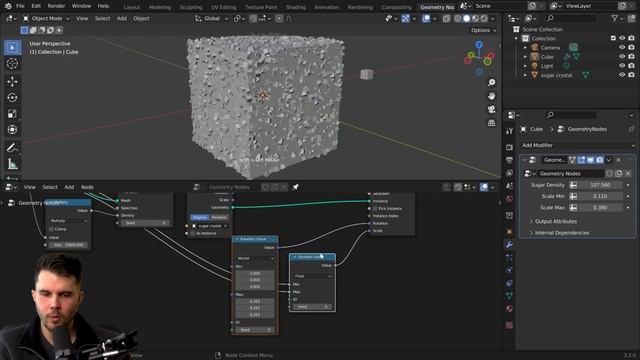
Task: Select the Move tool in viewport toolbar
Action: click(x=12, y=82)
